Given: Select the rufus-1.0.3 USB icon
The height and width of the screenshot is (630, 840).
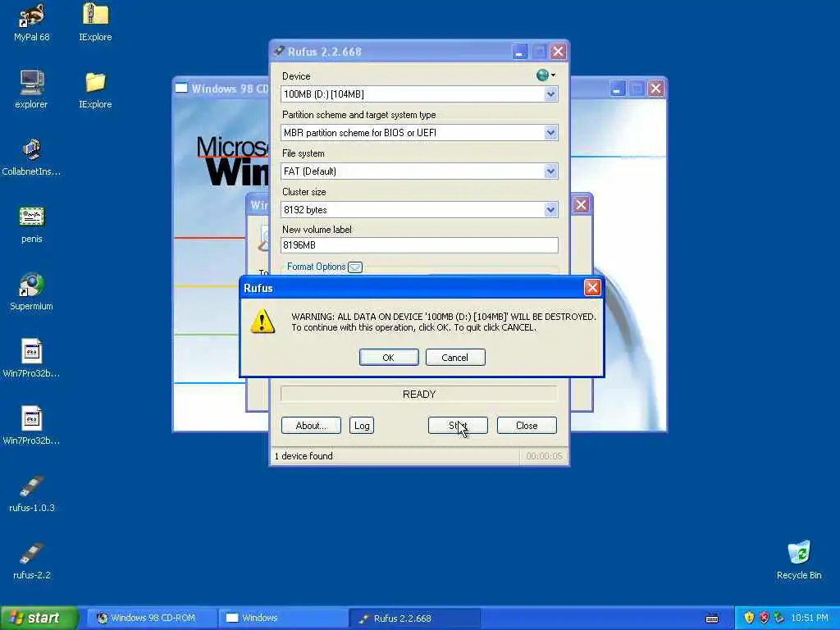Looking at the screenshot, I should [32, 486].
